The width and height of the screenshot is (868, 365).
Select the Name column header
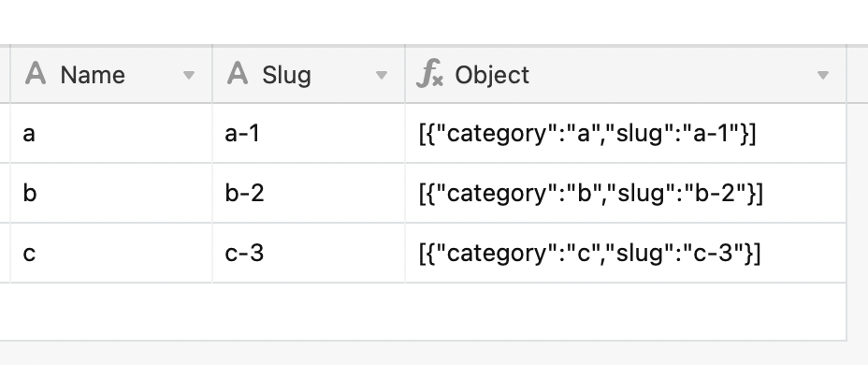111,74
